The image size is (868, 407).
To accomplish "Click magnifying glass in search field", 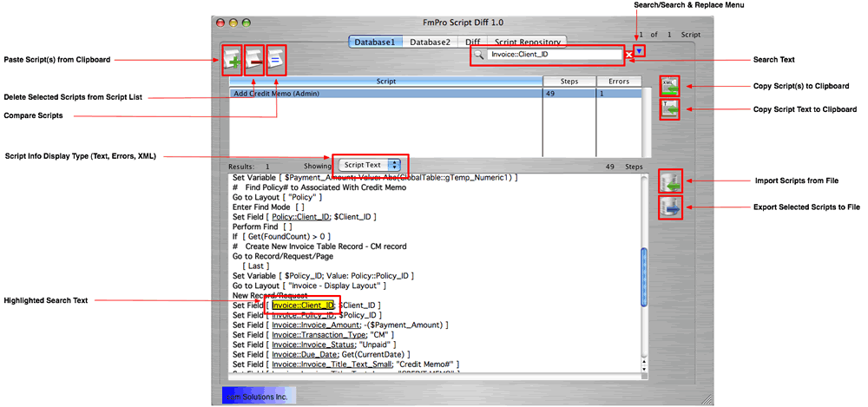I will pos(479,55).
